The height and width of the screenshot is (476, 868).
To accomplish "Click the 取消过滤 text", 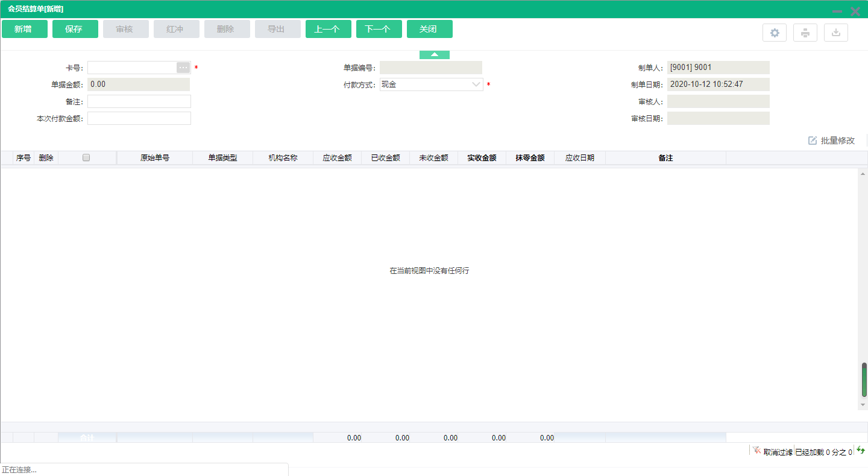I will point(778,452).
